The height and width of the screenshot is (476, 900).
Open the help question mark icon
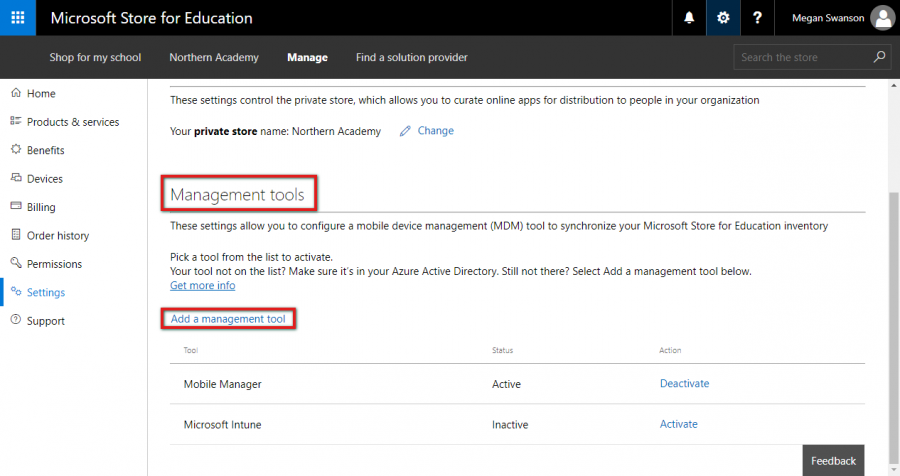coord(757,18)
